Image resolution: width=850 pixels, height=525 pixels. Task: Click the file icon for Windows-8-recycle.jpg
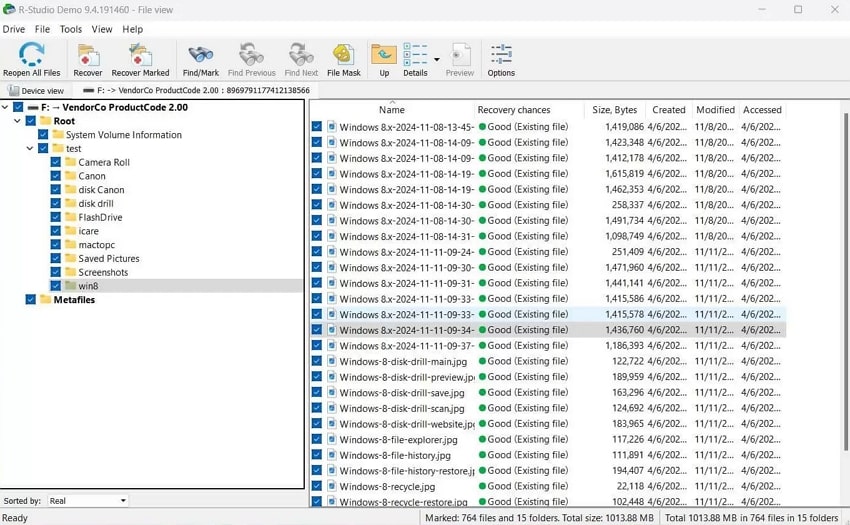pos(332,486)
